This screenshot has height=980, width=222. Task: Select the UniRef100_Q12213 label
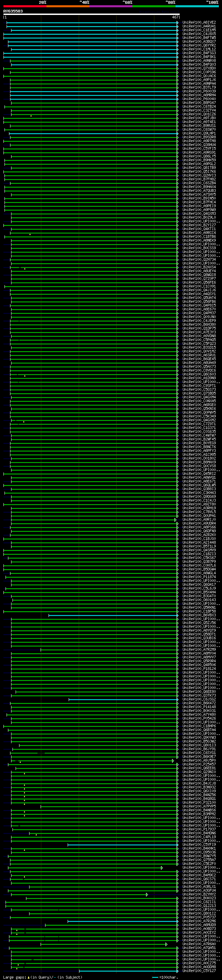tap(199, 906)
